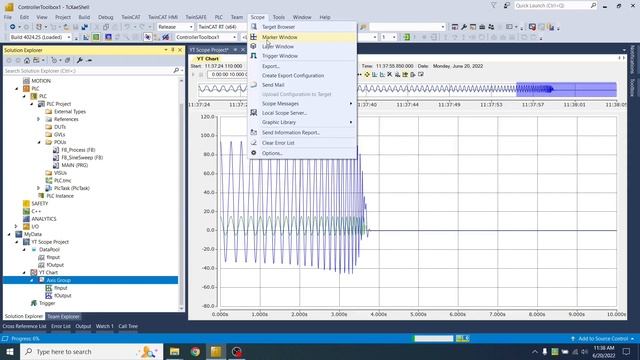This screenshot has height=360, width=640.
Task: Expand Scope Messages submenu
Action: pyautogui.click(x=302, y=104)
